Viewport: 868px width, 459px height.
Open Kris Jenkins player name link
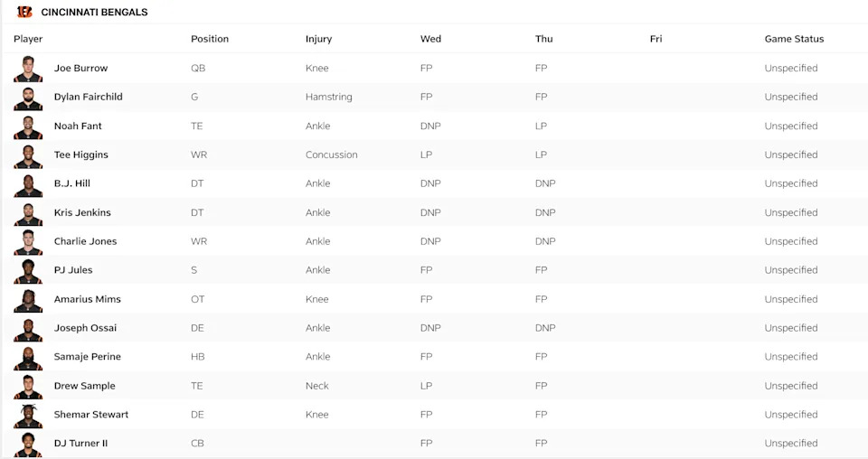82,212
